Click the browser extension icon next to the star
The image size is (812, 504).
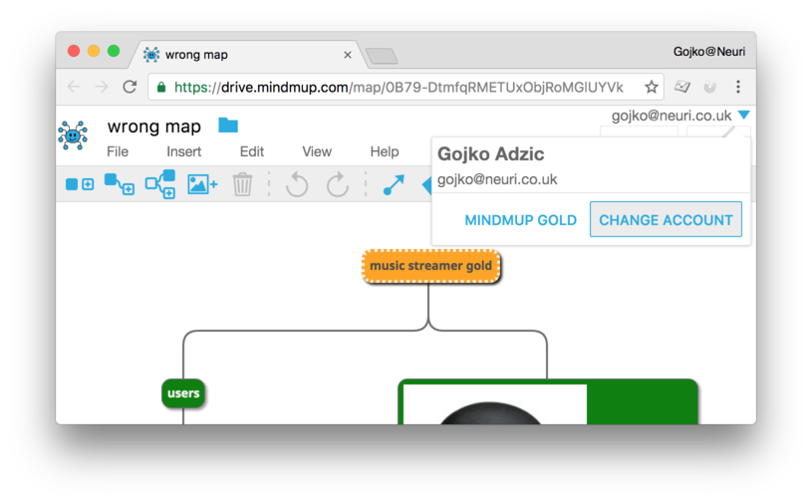click(682, 87)
